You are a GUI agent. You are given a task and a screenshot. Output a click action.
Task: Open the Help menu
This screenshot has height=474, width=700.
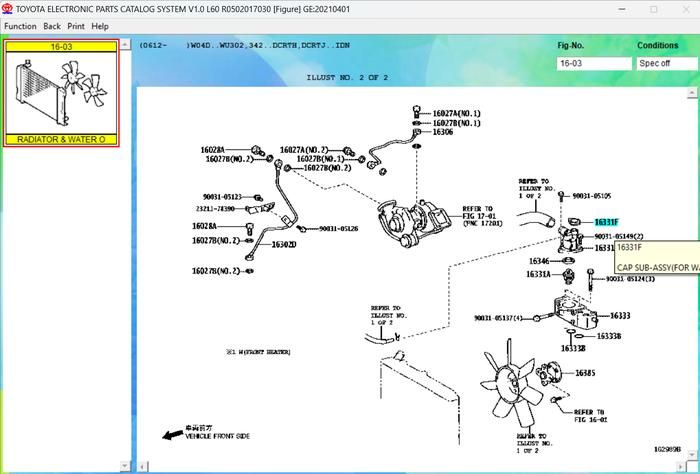(100, 26)
